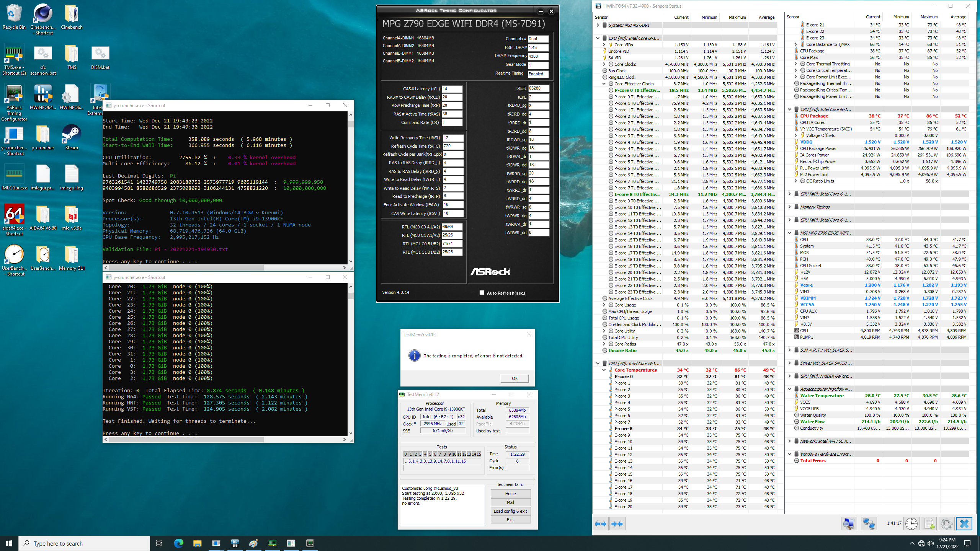Click Load config & exit button
The width and height of the screenshot is (980, 551).
point(510,511)
